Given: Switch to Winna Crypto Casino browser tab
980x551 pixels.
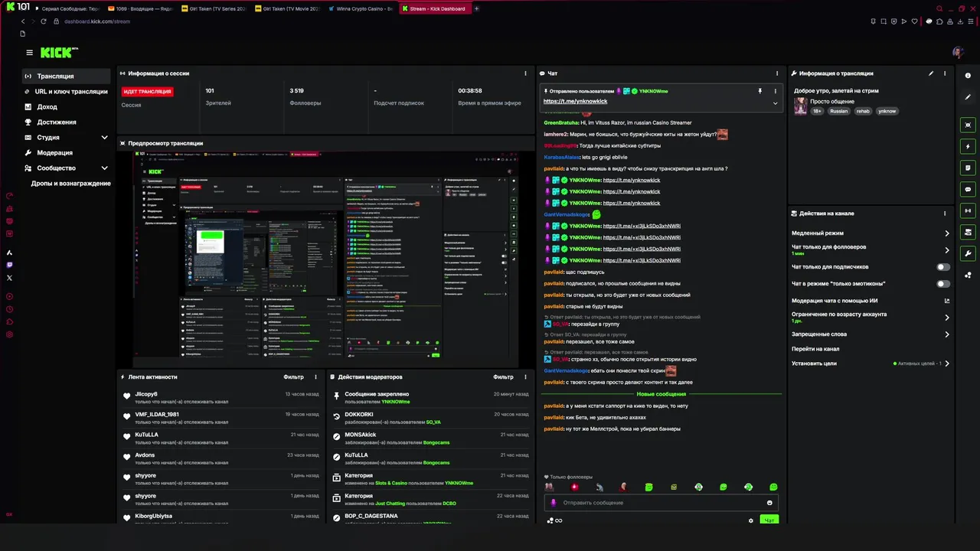Looking at the screenshot, I should point(362,8).
